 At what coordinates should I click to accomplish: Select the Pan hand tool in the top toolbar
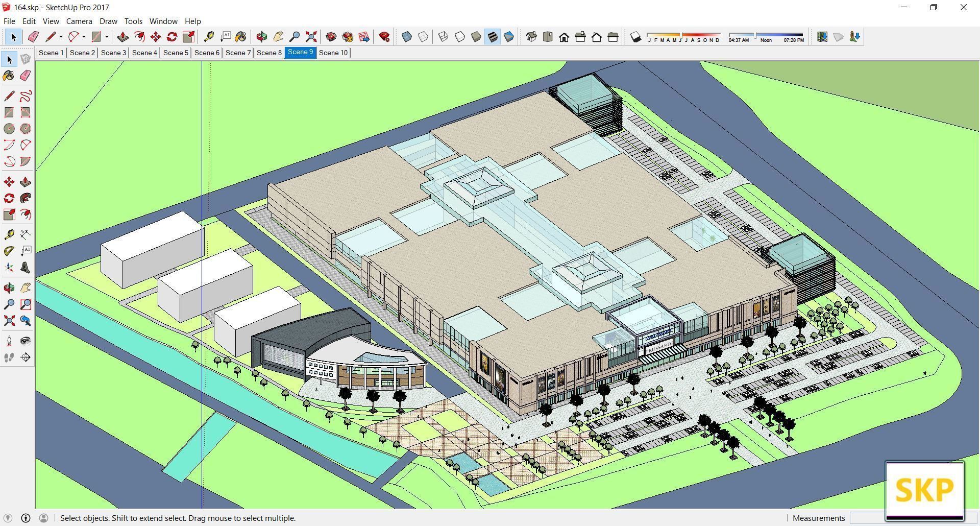click(278, 37)
